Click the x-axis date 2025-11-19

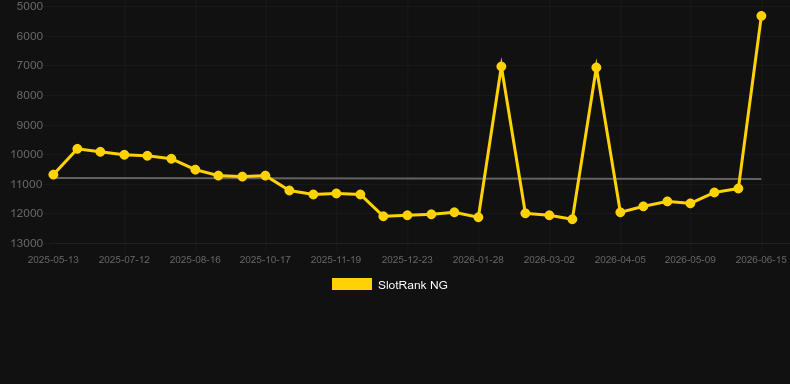(x=336, y=260)
